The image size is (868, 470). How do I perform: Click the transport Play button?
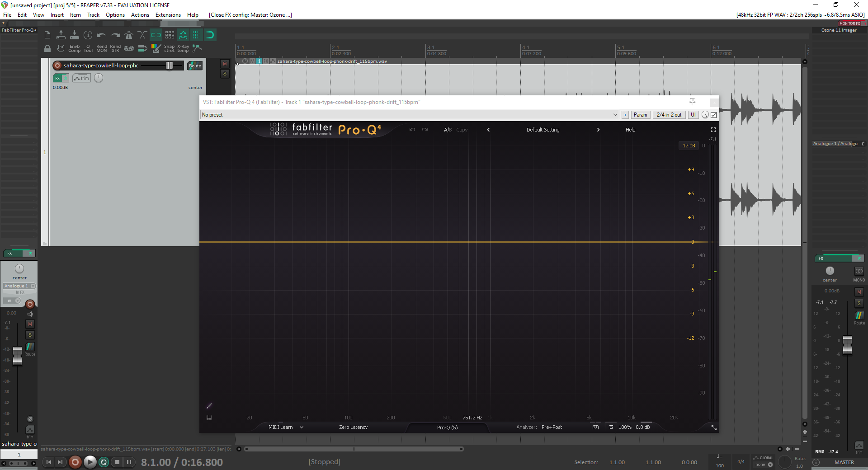[x=90, y=462]
